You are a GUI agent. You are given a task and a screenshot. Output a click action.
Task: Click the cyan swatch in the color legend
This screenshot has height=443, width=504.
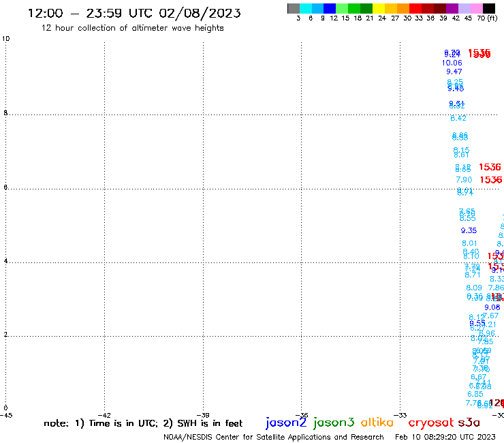click(x=306, y=8)
